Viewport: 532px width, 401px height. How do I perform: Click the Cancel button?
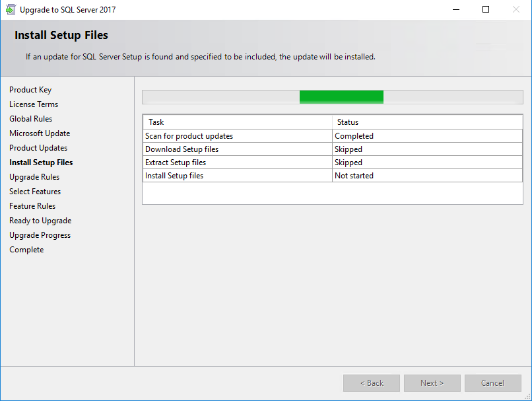coord(492,383)
